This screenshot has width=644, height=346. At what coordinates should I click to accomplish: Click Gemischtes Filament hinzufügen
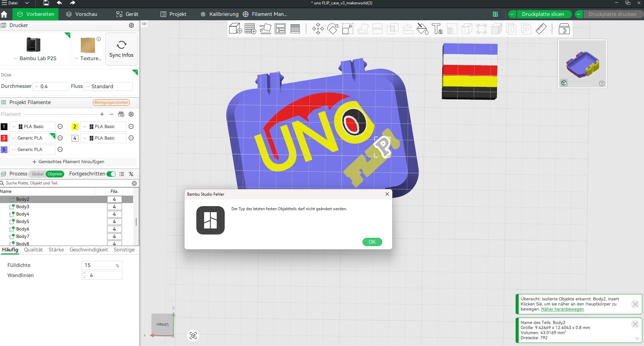[x=69, y=162]
